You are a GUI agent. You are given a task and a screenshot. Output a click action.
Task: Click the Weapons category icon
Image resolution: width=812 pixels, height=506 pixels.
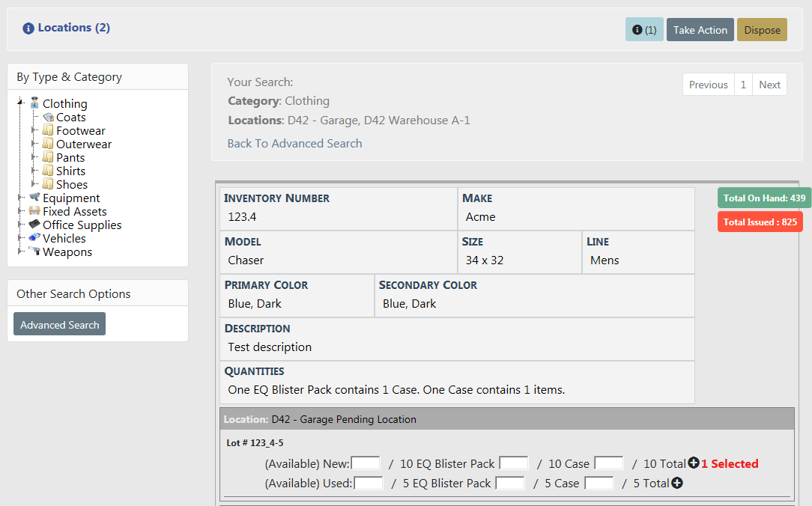(34, 252)
